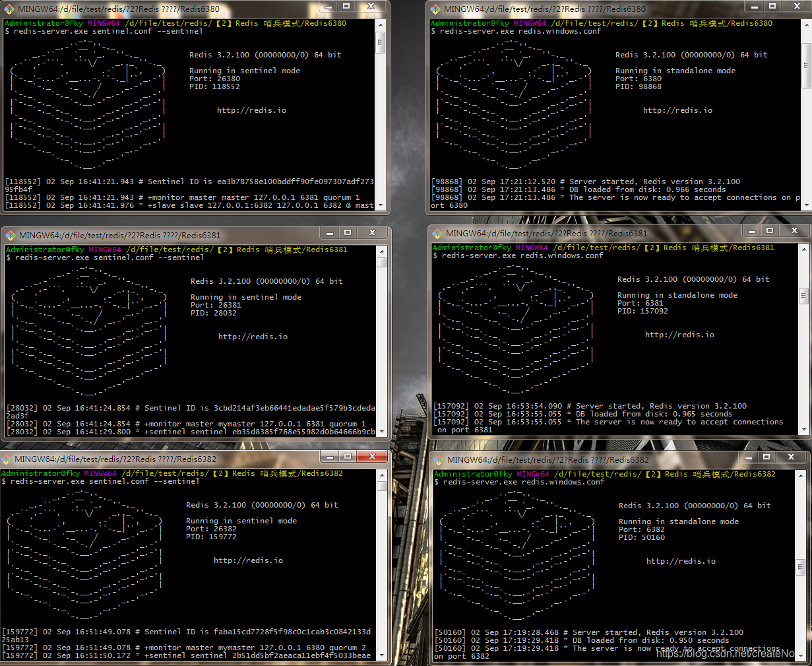Maximize the Redis6380 sentinel window
The width and height of the screenshot is (812, 666).
[347, 7]
